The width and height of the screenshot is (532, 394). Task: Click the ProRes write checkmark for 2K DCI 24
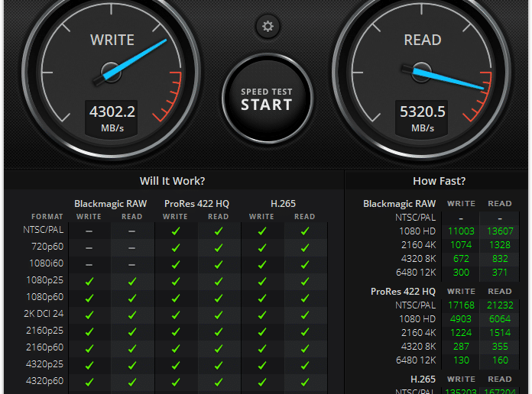175,315
